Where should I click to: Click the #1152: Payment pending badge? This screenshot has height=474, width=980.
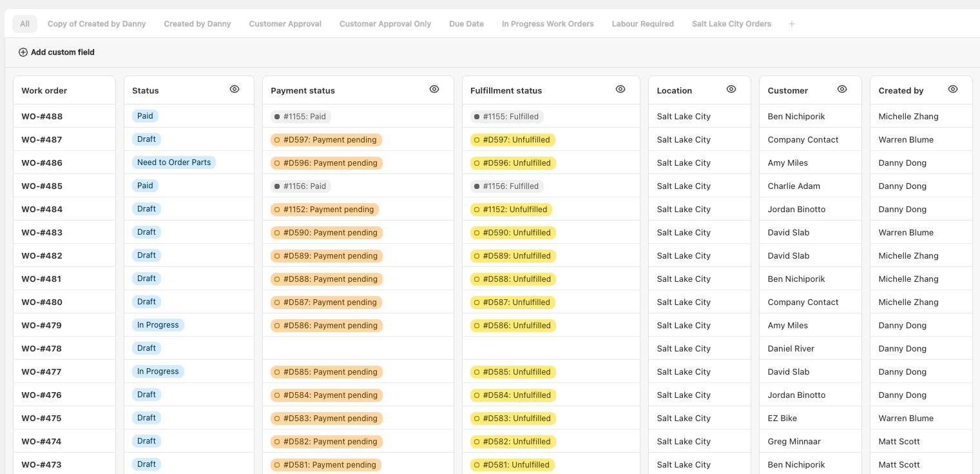click(x=324, y=210)
